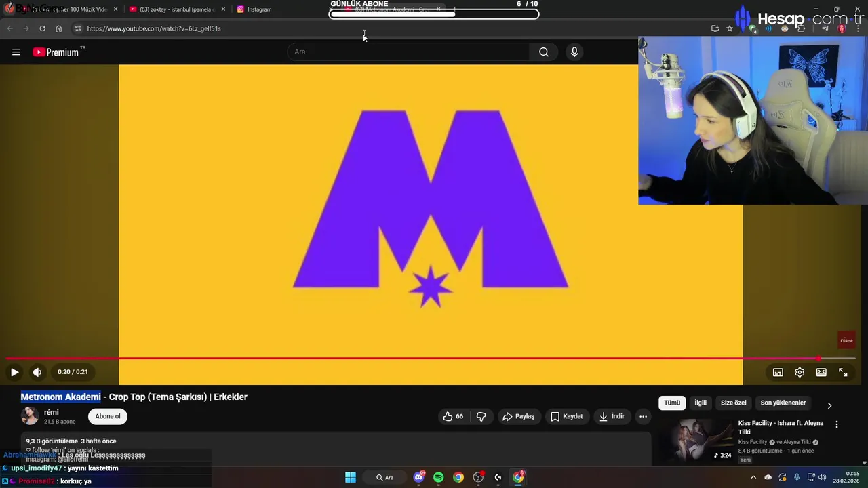Select the İlgili filter chip
Image resolution: width=868 pixels, height=488 pixels.
point(701,403)
